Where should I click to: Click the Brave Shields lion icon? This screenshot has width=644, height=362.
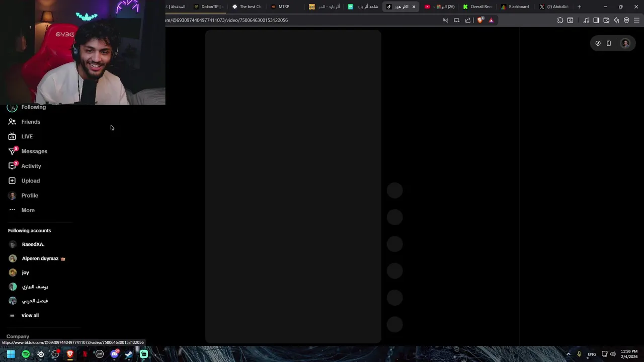click(x=480, y=20)
